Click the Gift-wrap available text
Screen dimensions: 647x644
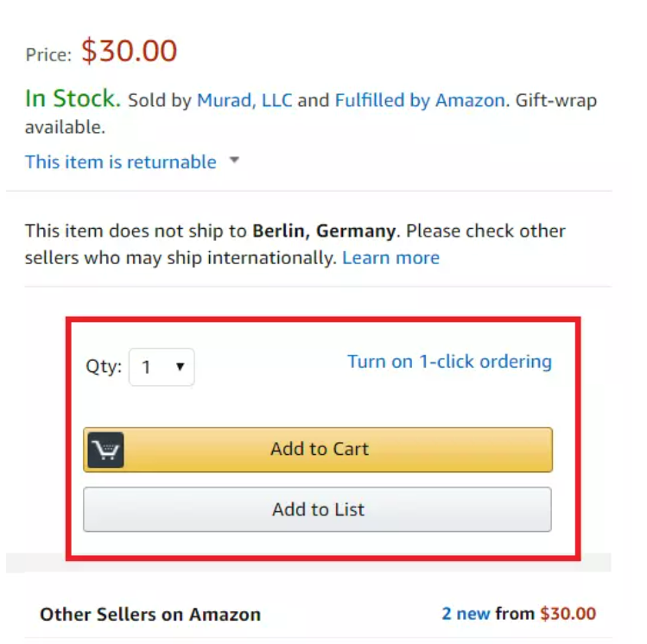click(311, 113)
